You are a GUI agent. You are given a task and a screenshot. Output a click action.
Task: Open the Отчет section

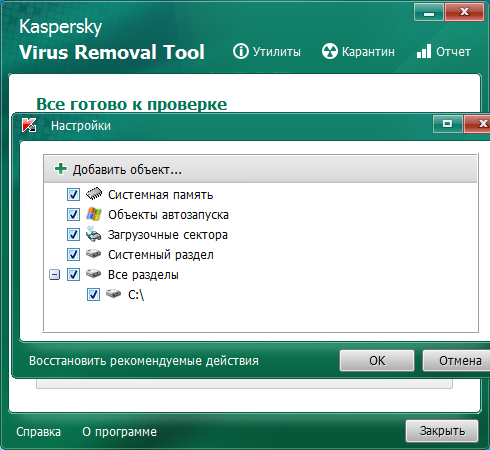(444, 52)
